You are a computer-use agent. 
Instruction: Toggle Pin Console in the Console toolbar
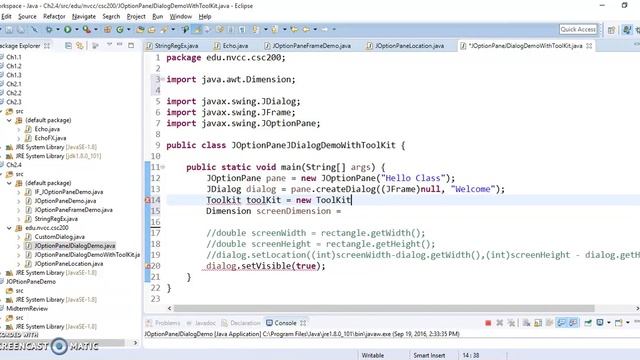click(588, 323)
